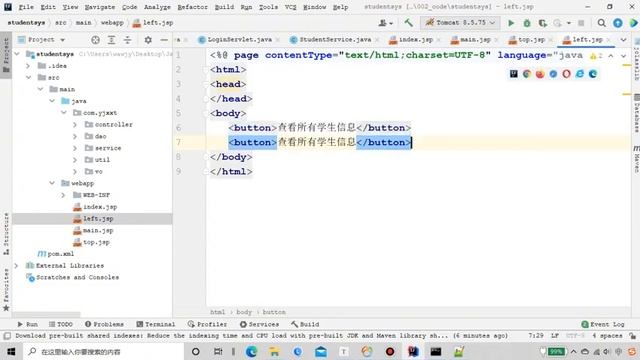The image size is (640, 360).
Task: Open the Refactor menu
Action: point(192,7)
